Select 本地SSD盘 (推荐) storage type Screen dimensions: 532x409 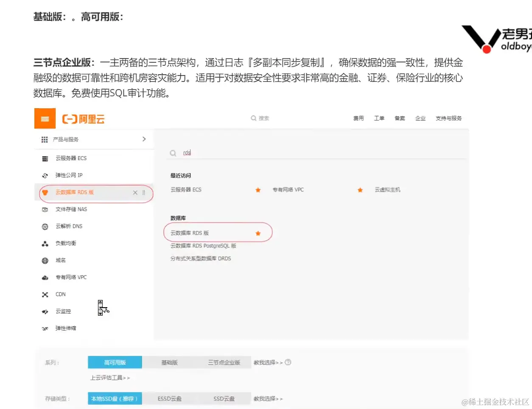(x=115, y=398)
